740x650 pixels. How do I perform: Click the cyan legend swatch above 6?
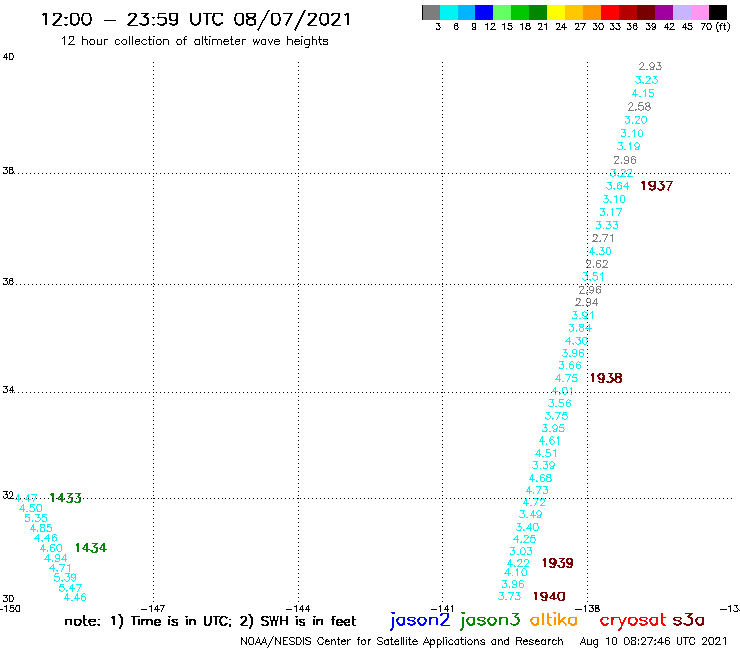[448, 12]
